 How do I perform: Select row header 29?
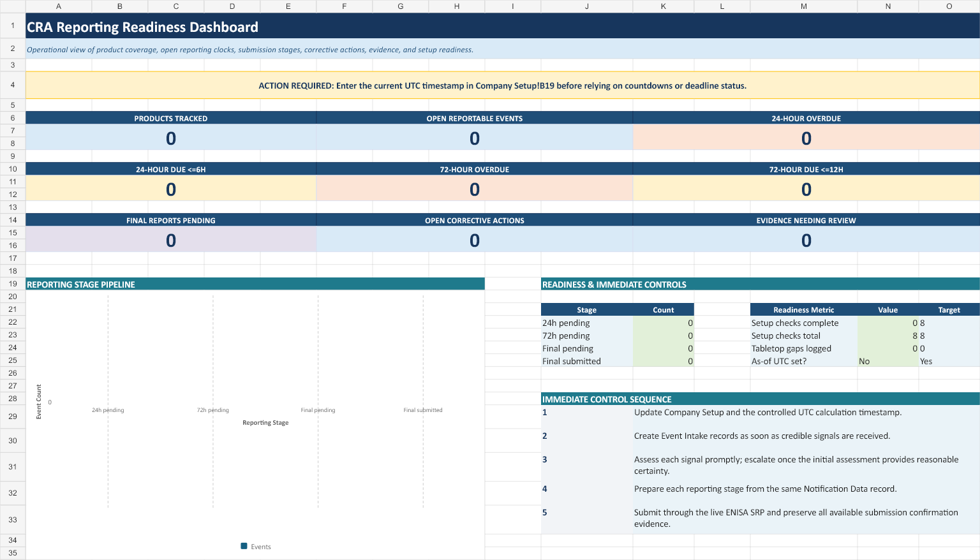(x=13, y=416)
